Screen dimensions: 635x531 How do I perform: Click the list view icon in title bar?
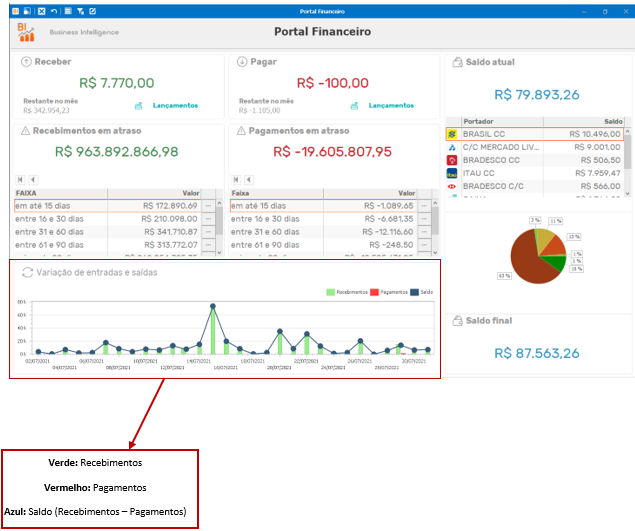tap(68, 11)
